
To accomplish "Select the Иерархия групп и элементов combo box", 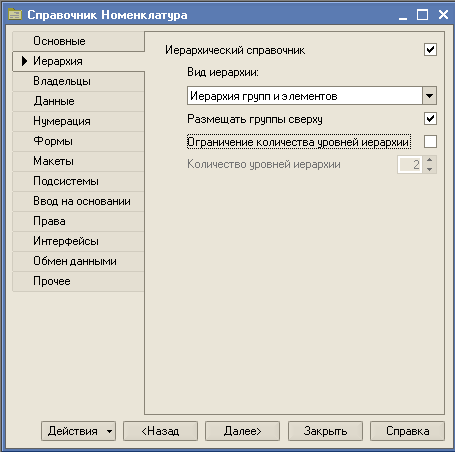I will point(312,96).
